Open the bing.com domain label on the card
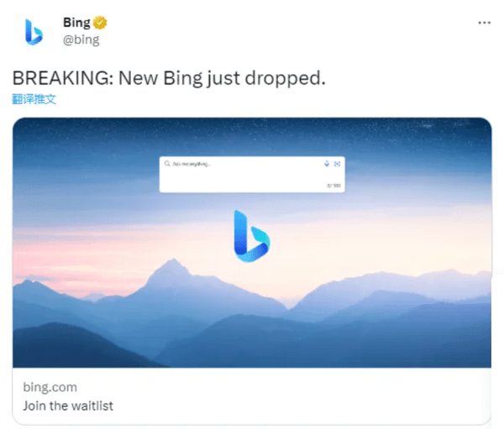 tap(50, 387)
